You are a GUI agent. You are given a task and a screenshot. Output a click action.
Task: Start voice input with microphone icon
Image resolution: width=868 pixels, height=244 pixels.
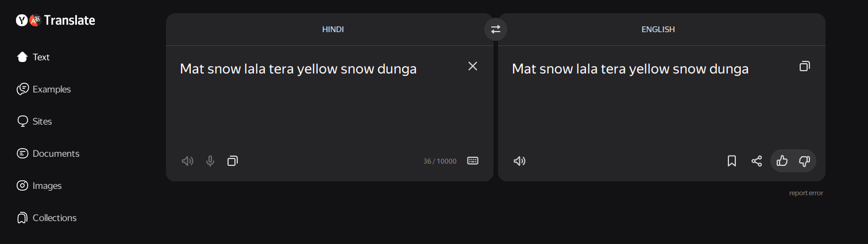coord(210,161)
